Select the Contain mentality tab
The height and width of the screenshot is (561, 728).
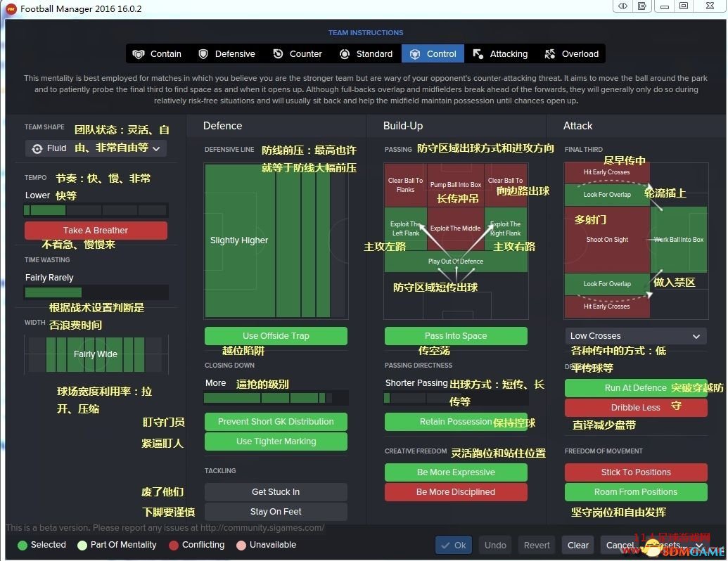(157, 54)
